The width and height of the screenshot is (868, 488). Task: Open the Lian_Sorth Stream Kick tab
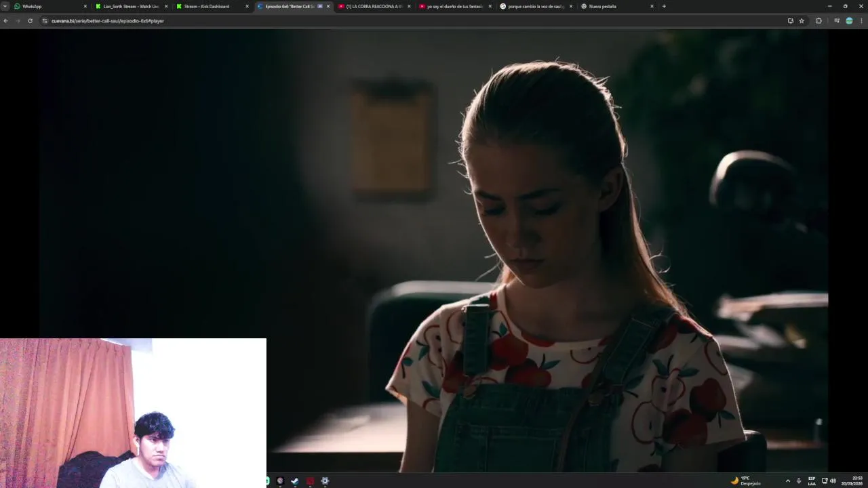point(132,6)
